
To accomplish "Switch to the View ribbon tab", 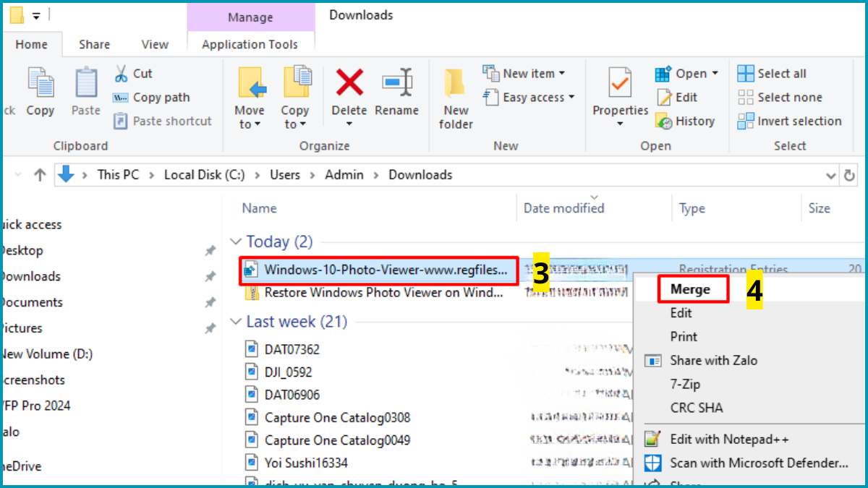I will [154, 44].
